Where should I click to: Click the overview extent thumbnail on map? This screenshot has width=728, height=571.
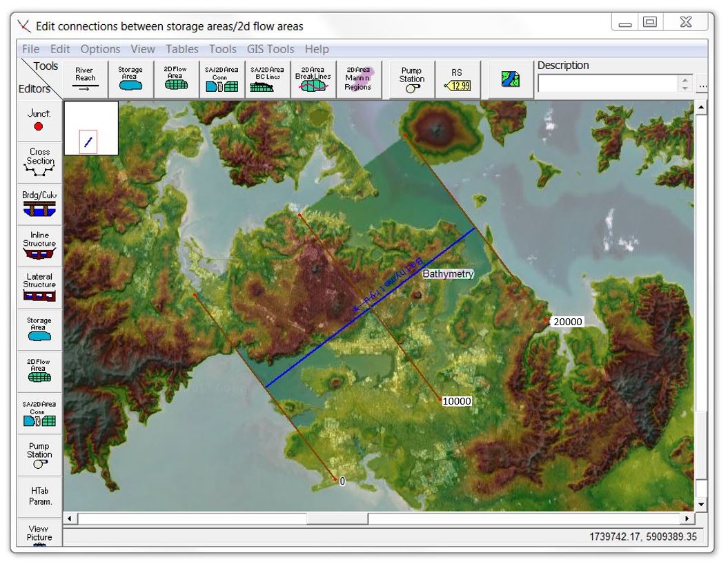pos(91,128)
